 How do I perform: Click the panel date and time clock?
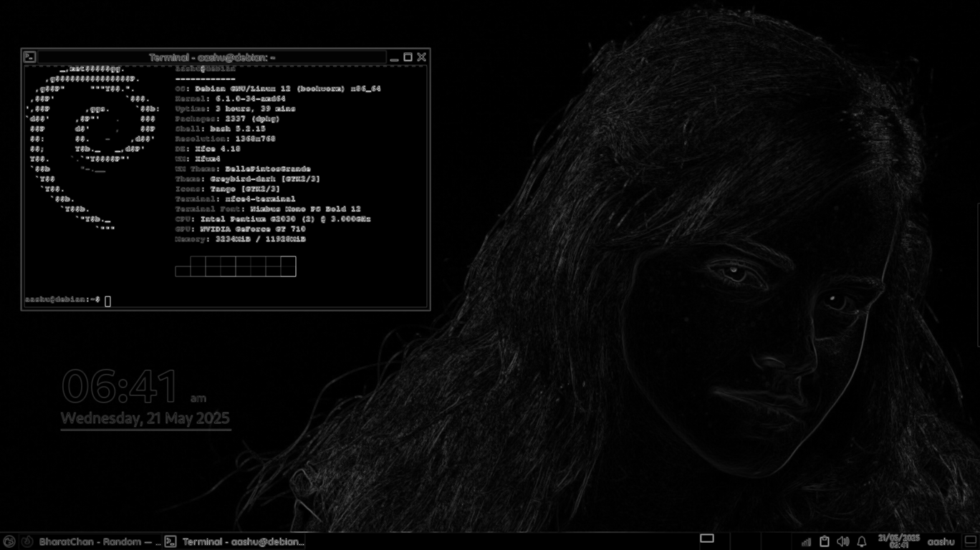tap(898, 541)
